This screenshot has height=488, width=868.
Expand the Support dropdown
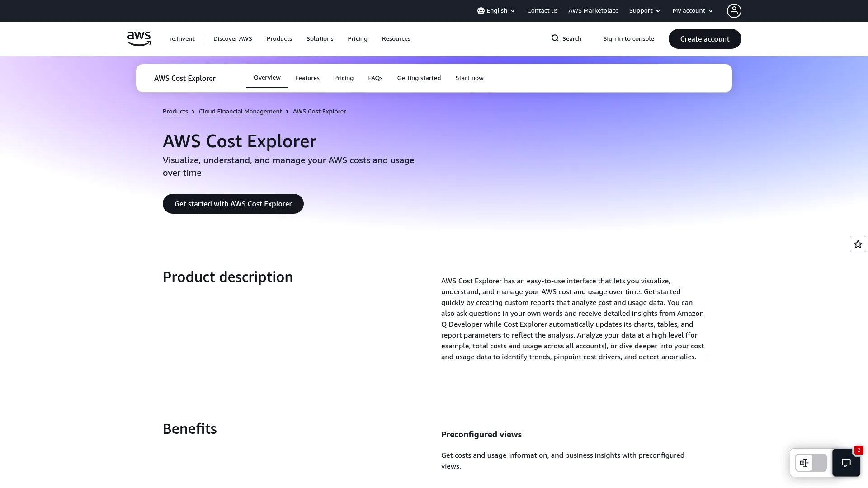645,11
